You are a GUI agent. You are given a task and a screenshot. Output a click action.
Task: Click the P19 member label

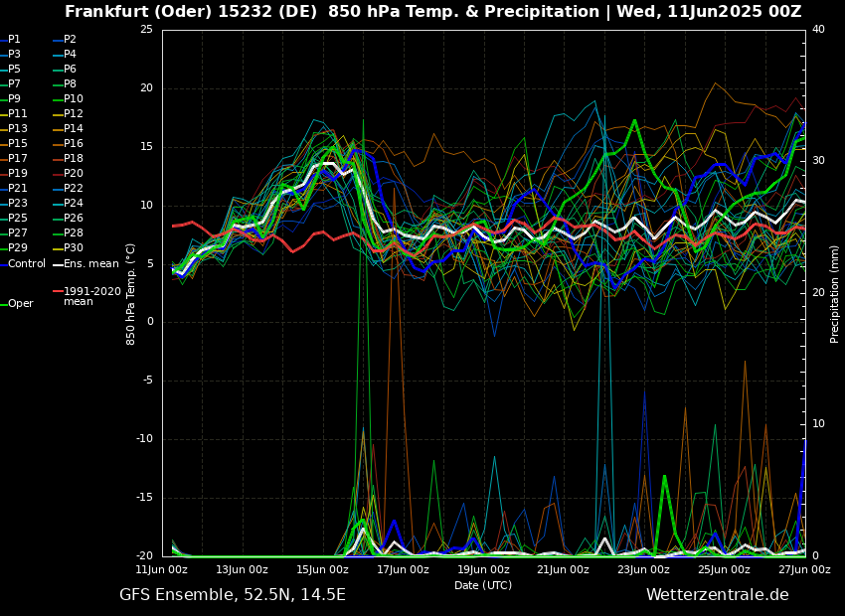pos(14,174)
